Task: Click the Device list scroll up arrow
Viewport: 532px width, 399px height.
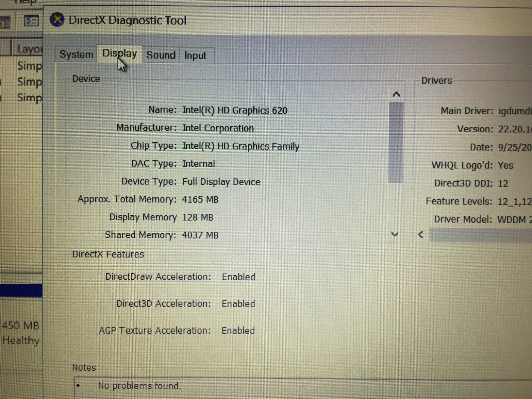Action: click(396, 94)
